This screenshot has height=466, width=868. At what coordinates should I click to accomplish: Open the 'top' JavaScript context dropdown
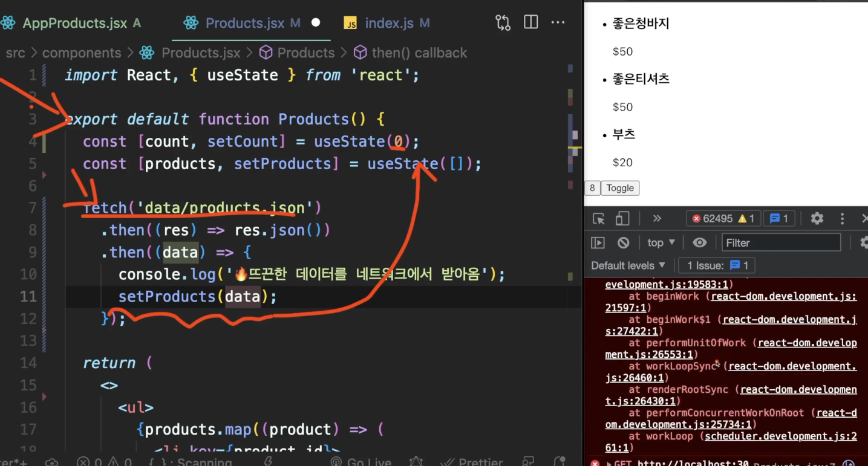pyautogui.click(x=661, y=243)
